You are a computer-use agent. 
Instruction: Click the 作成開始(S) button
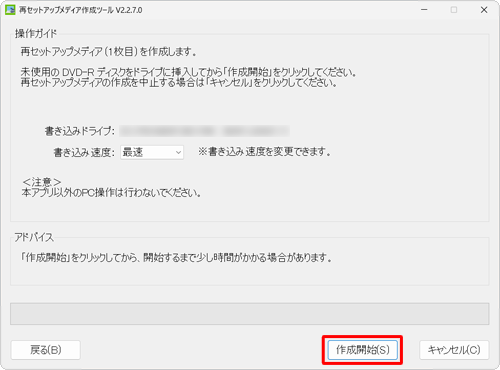(363, 350)
